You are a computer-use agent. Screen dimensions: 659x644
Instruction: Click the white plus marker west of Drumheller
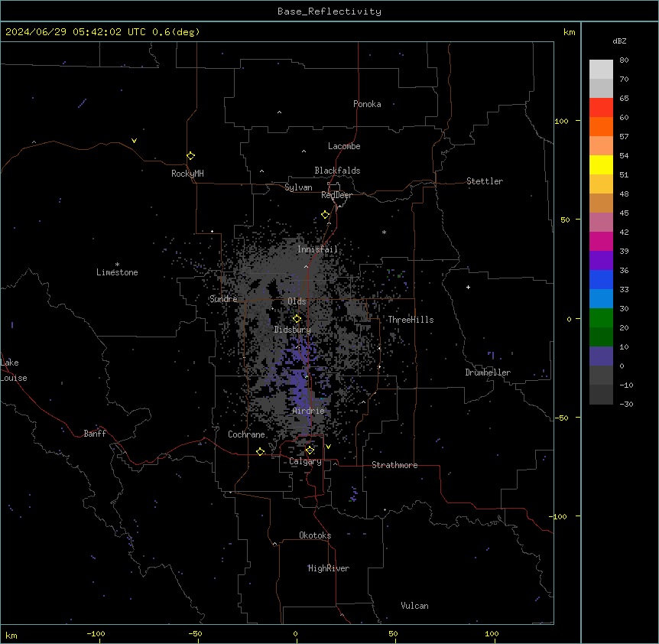coord(468,287)
